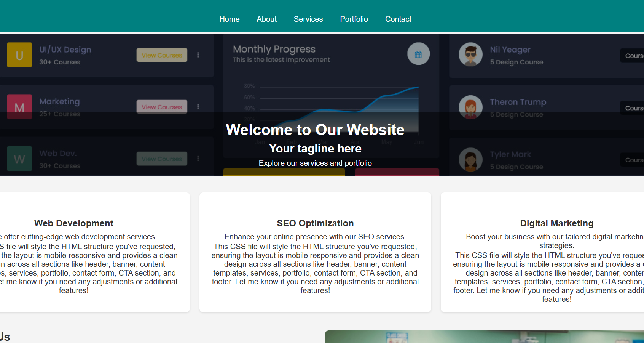Click the yellow U icon for UI/UX Design
Viewport: 644px width, 343px height.
(x=19, y=55)
